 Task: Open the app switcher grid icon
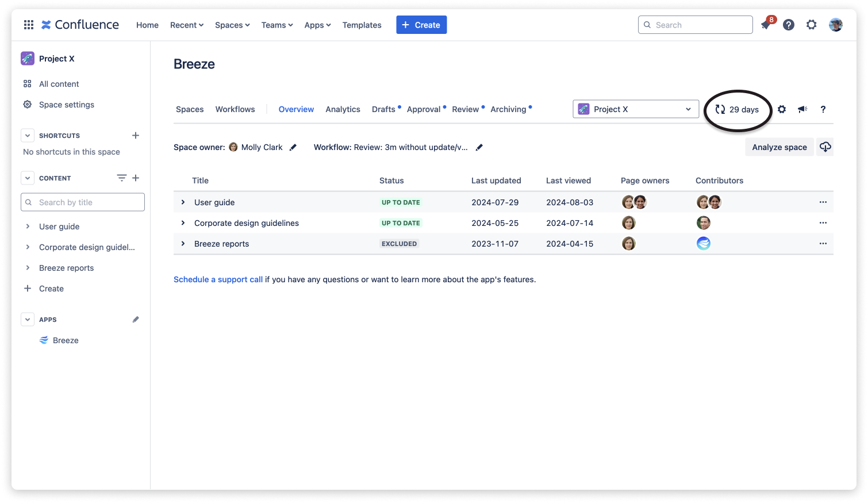tap(29, 25)
